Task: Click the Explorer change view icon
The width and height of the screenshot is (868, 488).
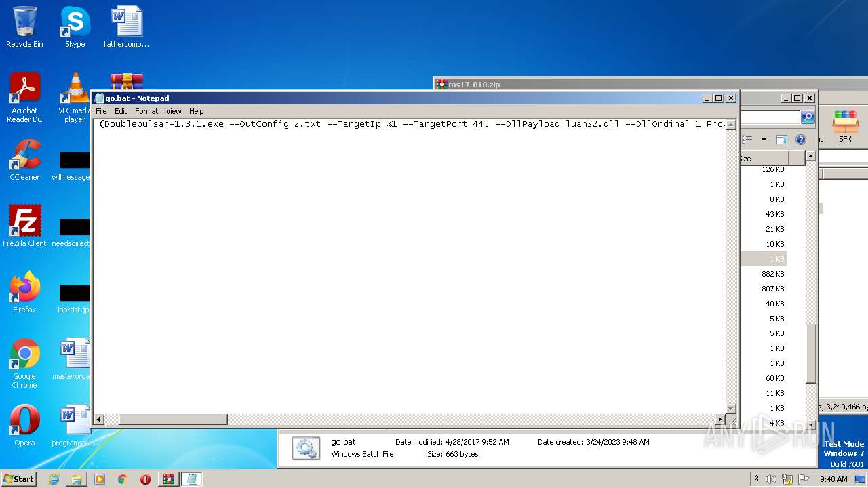Action: [x=747, y=140]
